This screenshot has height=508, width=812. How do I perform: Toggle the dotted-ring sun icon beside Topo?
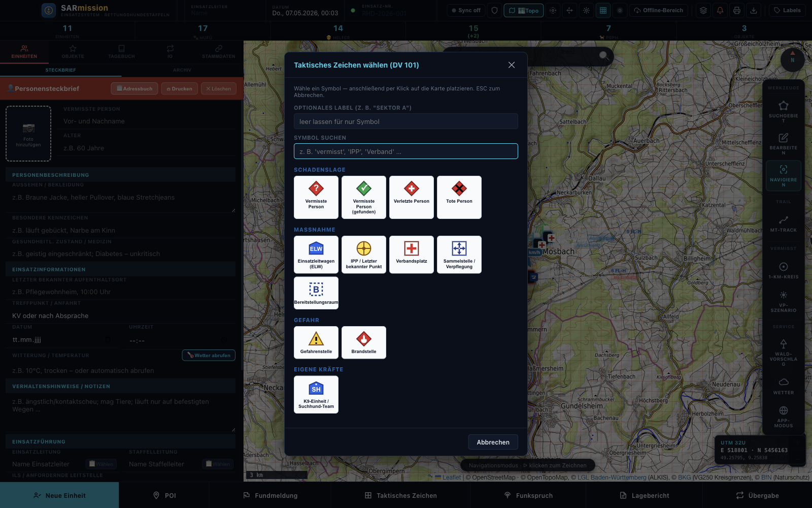tap(553, 10)
